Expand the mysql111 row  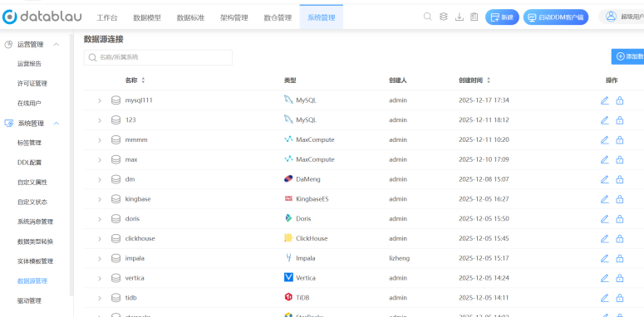click(100, 100)
